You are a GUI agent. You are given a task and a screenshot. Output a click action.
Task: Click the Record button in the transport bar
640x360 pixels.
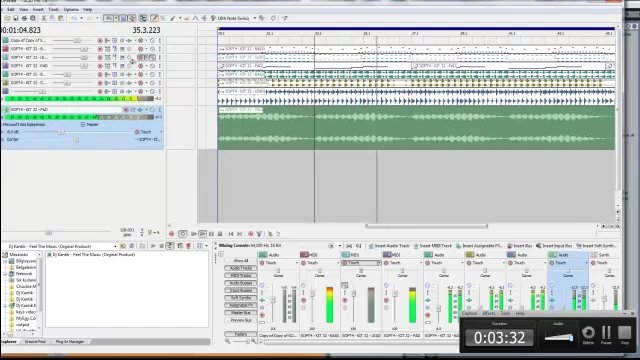pyautogui.click(x=171, y=234)
